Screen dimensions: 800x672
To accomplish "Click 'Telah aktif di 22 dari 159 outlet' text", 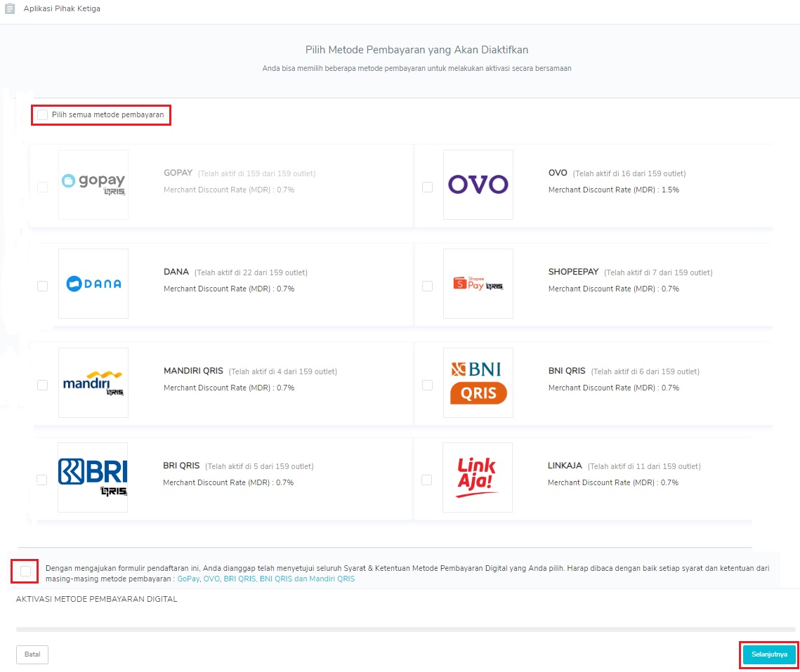I will pyautogui.click(x=251, y=272).
